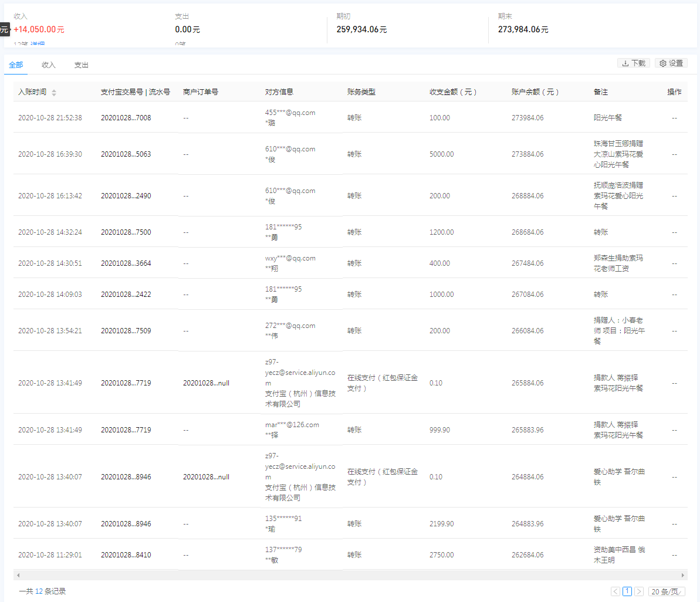Switch to the 收入 tab
Screen dimensions: 700x602
(49, 65)
